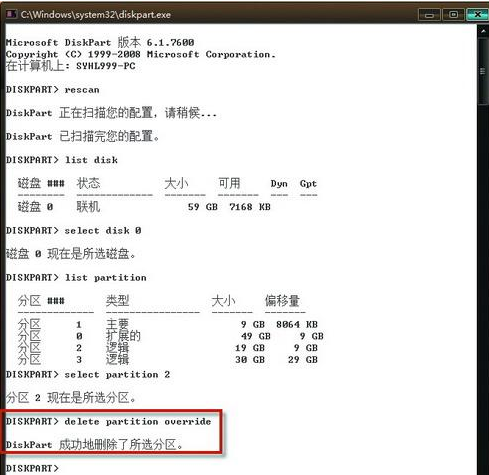489x475 pixels.
Task: Click the vertical scrollbar thumb
Action: [x=483, y=72]
